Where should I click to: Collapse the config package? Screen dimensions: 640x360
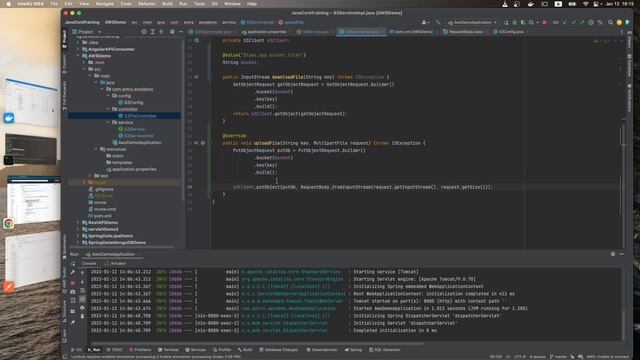(109, 96)
